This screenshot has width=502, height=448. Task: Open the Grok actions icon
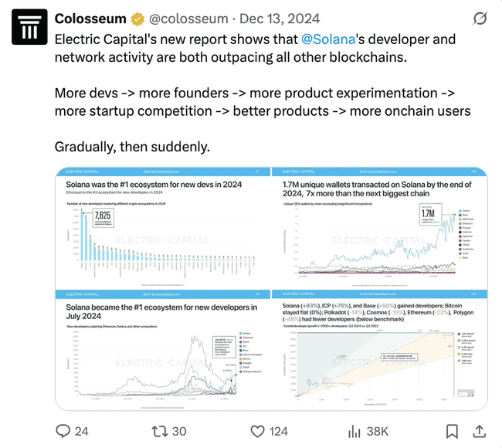[479, 18]
